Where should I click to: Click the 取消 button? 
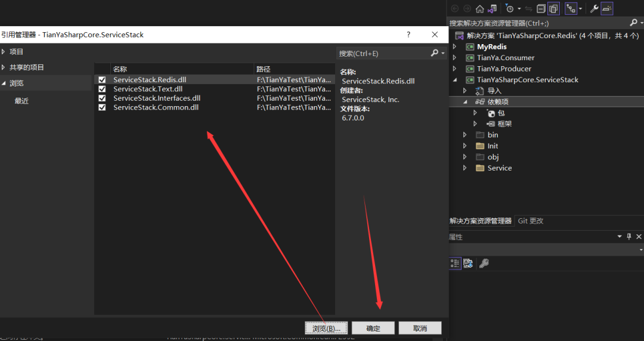click(x=420, y=328)
